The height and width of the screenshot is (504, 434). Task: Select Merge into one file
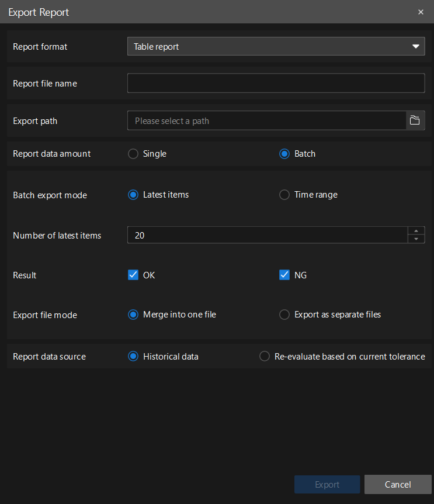(x=133, y=315)
